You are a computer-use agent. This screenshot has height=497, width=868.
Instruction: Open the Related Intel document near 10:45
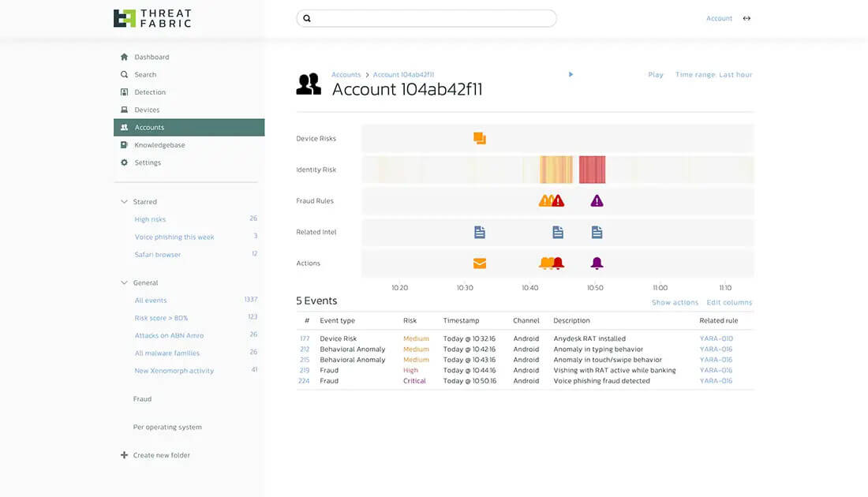pyautogui.click(x=557, y=232)
